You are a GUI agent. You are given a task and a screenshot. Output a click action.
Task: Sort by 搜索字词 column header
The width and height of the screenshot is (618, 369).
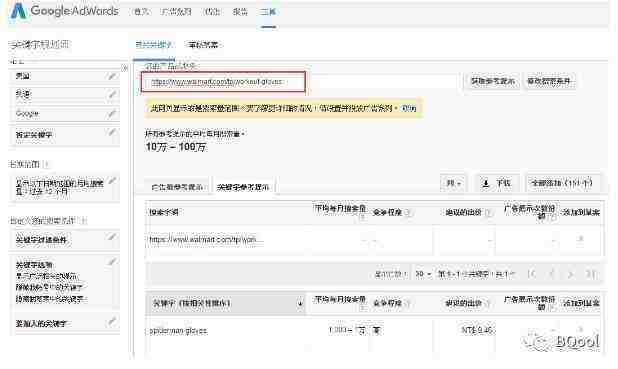[164, 212]
